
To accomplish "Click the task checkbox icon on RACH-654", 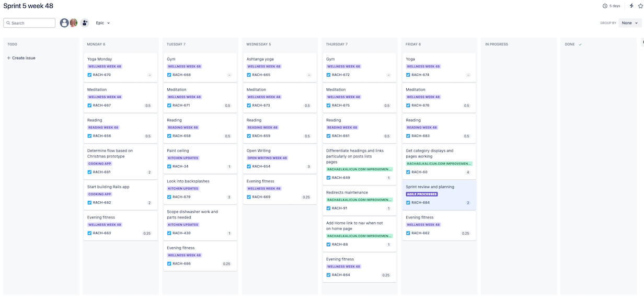I will coord(249,167).
